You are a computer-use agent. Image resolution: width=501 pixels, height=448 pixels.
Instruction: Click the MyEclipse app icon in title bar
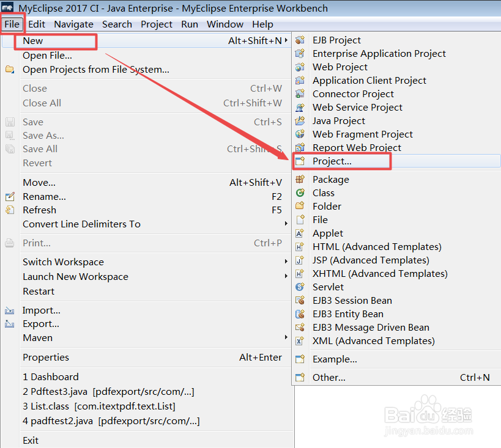coord(7,7)
